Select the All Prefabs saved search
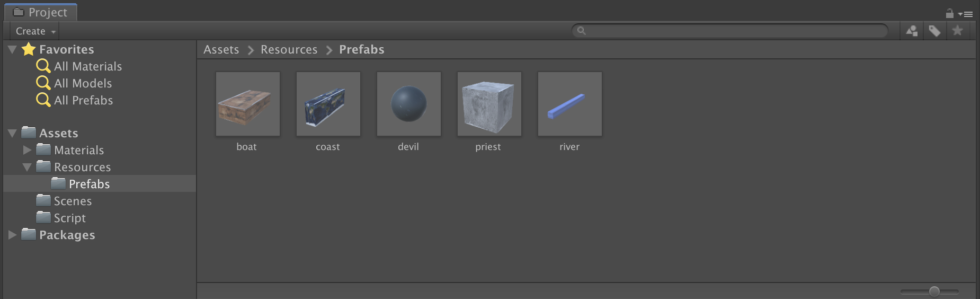This screenshot has width=980, height=299. pos(75,100)
